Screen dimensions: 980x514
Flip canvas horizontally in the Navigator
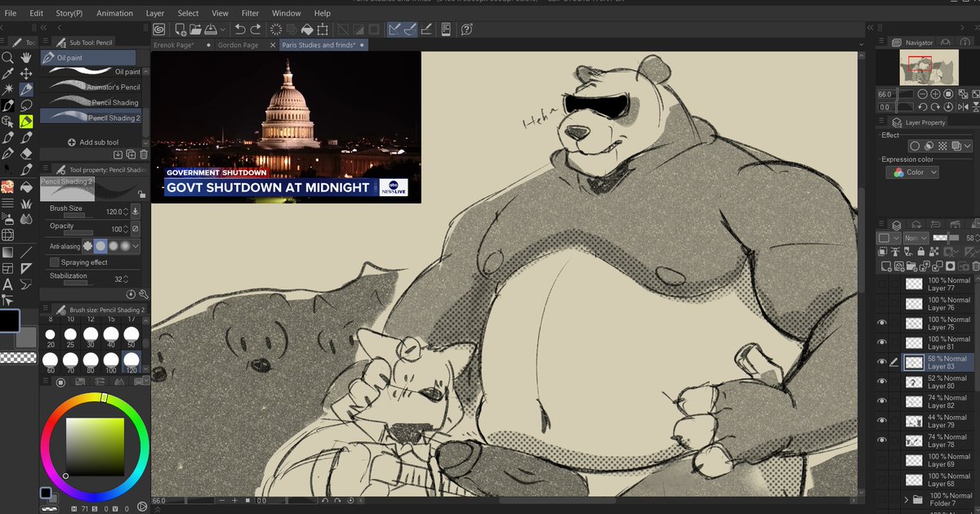click(961, 107)
